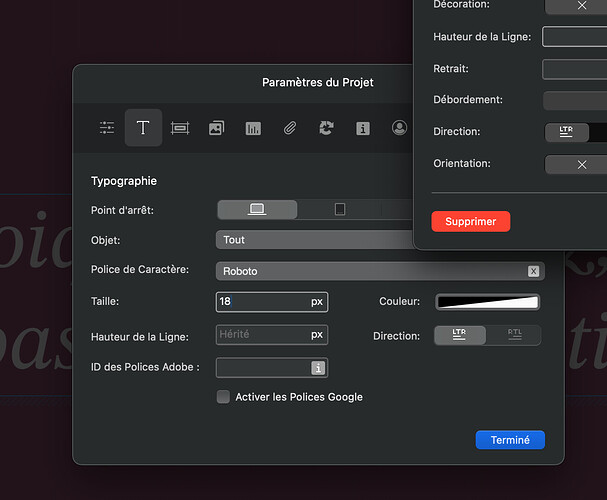Click px unit in Hauteur de la Ligne field
Screen dimensions: 607x500
click(x=317, y=335)
